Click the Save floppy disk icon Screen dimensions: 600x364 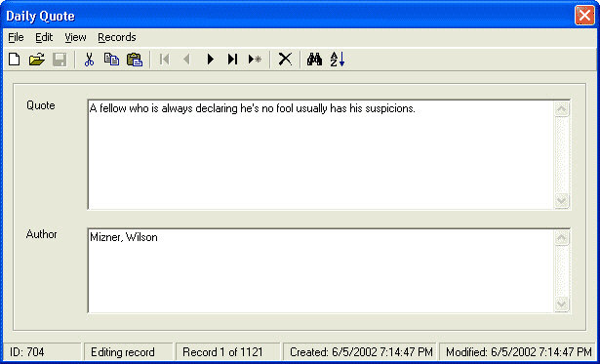click(x=60, y=60)
